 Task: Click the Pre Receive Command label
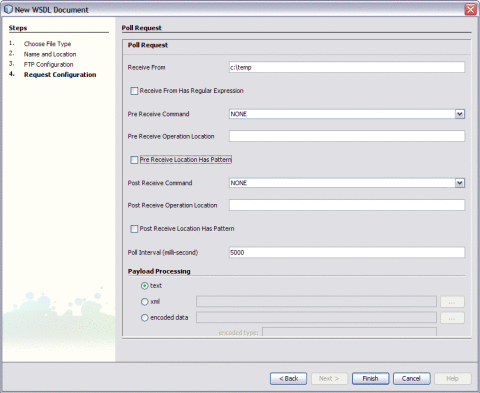[x=158, y=114]
